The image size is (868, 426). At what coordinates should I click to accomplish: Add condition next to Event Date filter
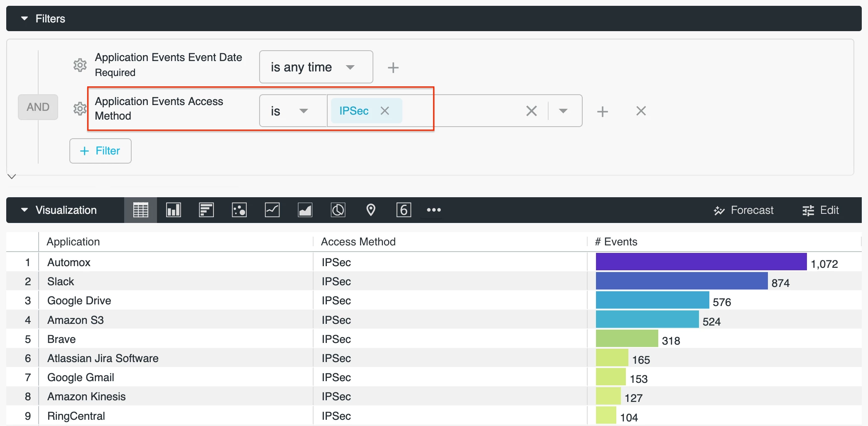[393, 67]
